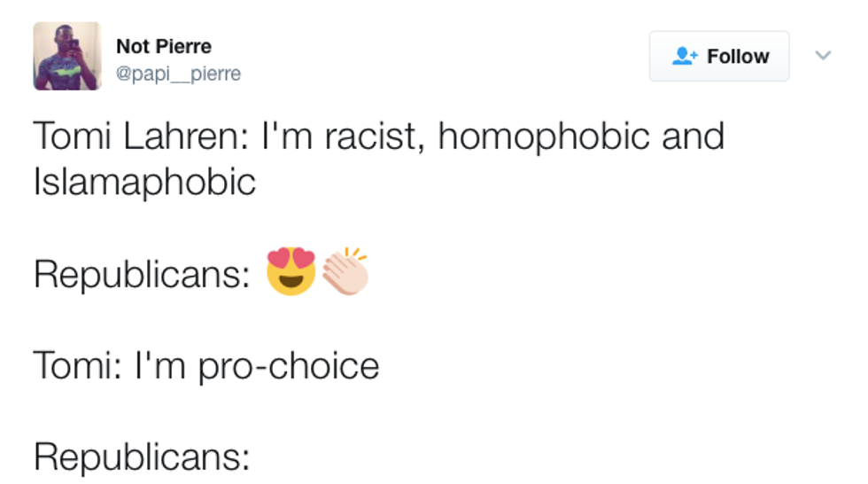
Task: Click the "Follow" text label
Action: pyautogui.click(x=738, y=57)
